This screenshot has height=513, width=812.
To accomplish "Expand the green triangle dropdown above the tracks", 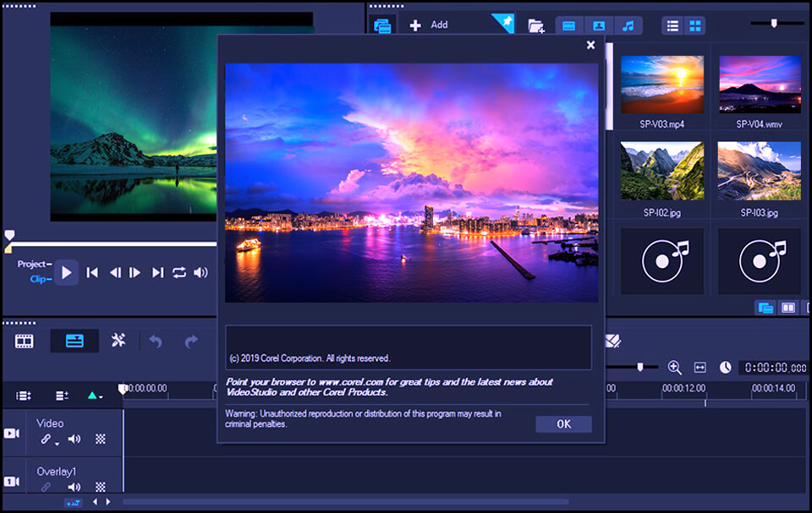I will 93,396.
